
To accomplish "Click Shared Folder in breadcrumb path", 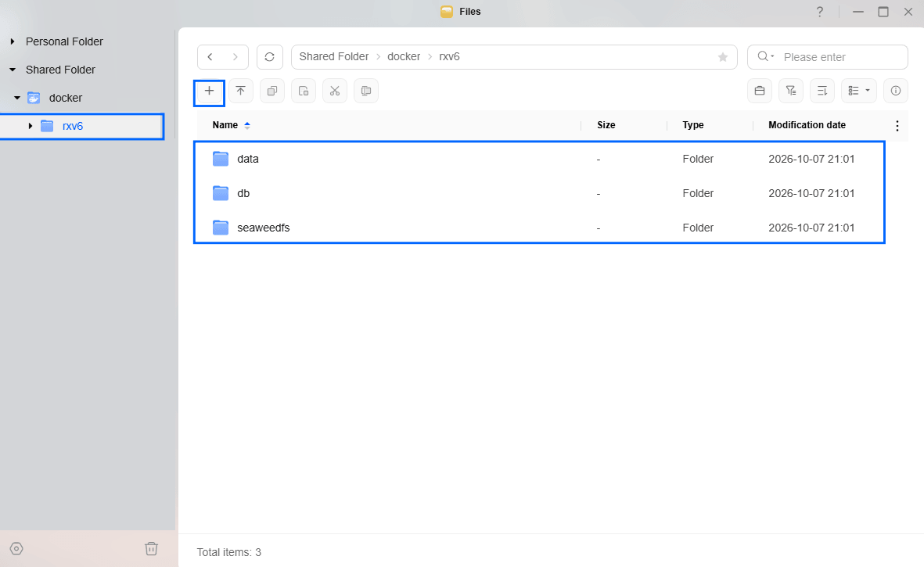I will pyautogui.click(x=333, y=56).
